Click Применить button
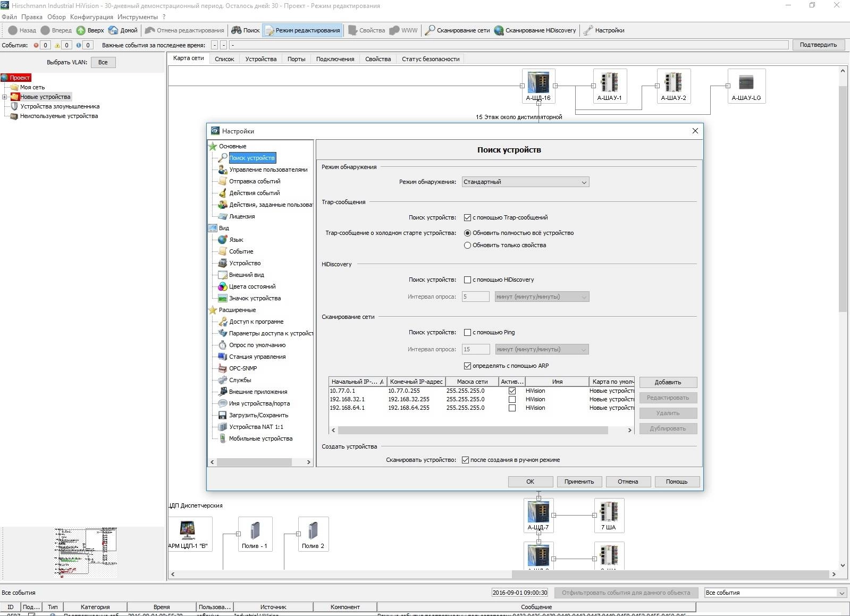 (x=579, y=482)
